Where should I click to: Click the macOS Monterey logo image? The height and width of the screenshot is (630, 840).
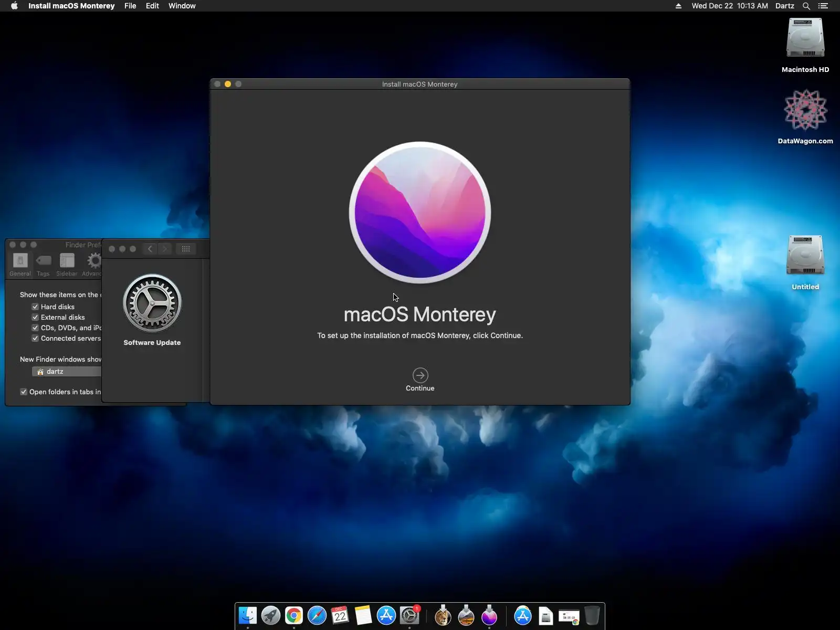coord(420,213)
